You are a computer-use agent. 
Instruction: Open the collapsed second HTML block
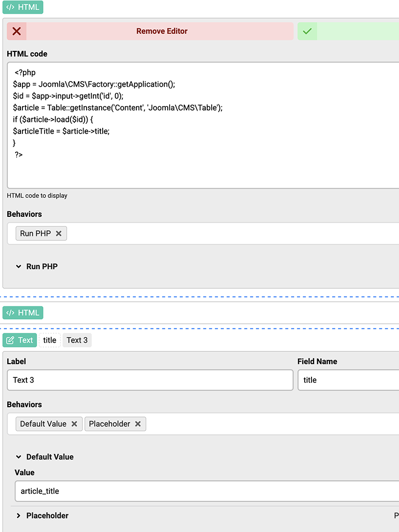(23, 313)
